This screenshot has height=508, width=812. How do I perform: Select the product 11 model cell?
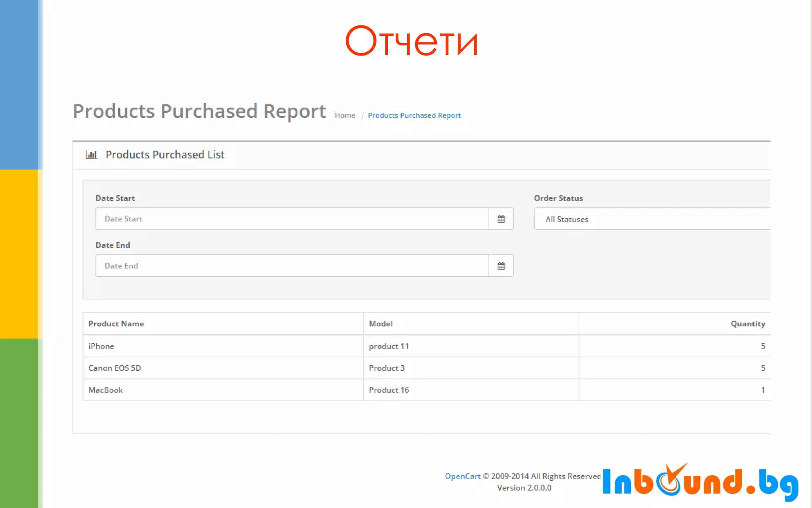click(471, 346)
